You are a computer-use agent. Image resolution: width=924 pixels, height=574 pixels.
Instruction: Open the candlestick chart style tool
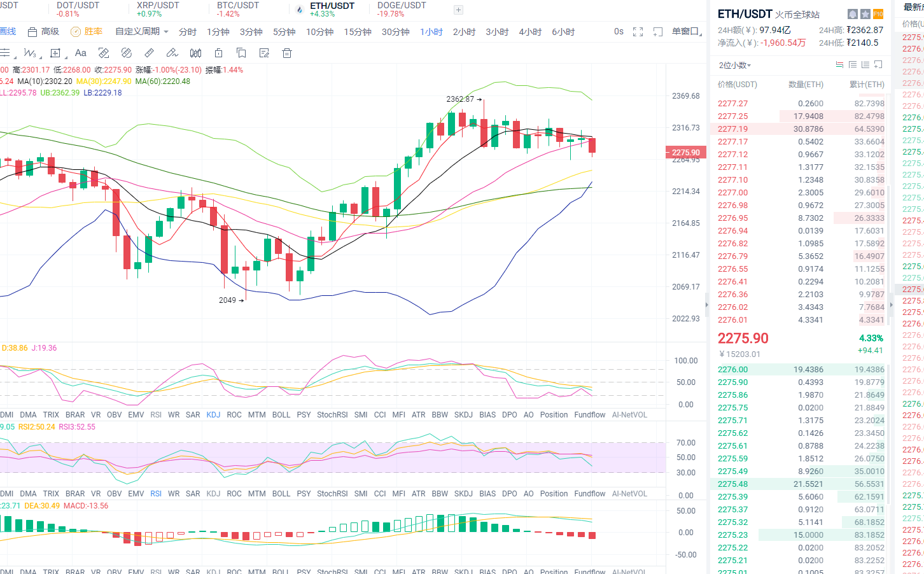(x=196, y=53)
